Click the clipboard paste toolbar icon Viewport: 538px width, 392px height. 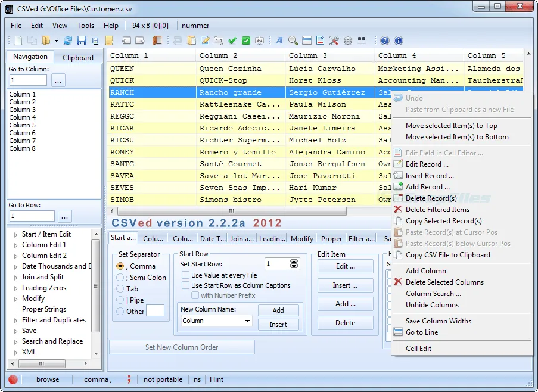click(x=191, y=41)
